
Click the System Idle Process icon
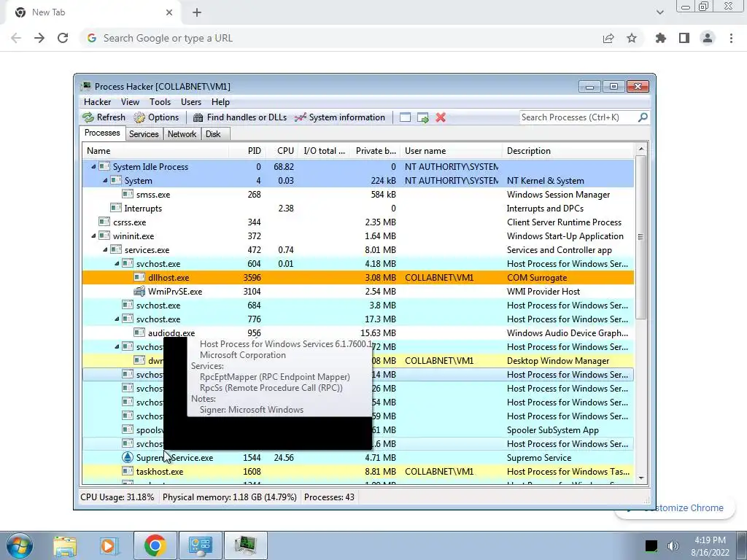tap(104, 167)
